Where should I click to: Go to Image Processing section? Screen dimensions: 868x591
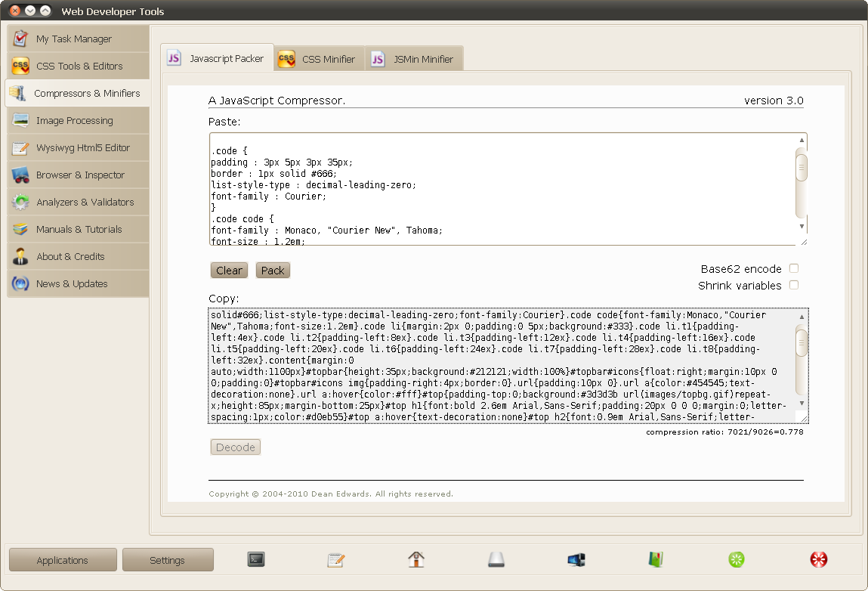(78, 120)
